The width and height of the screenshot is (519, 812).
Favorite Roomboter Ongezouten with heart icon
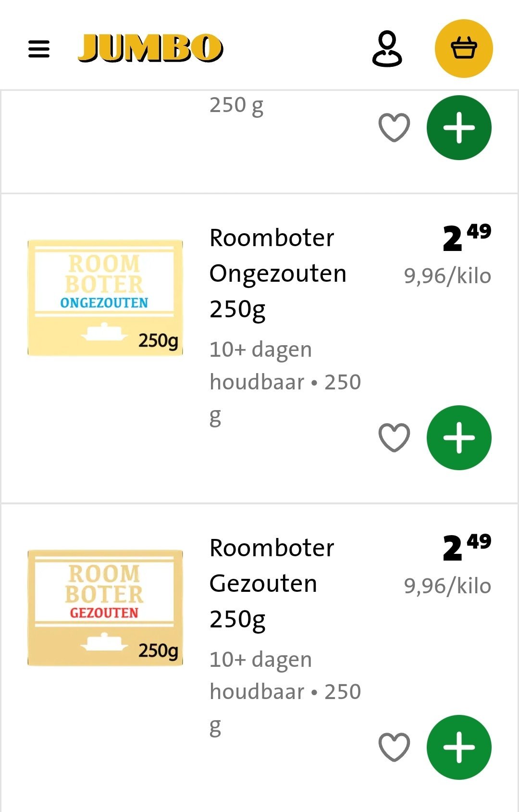(x=394, y=437)
